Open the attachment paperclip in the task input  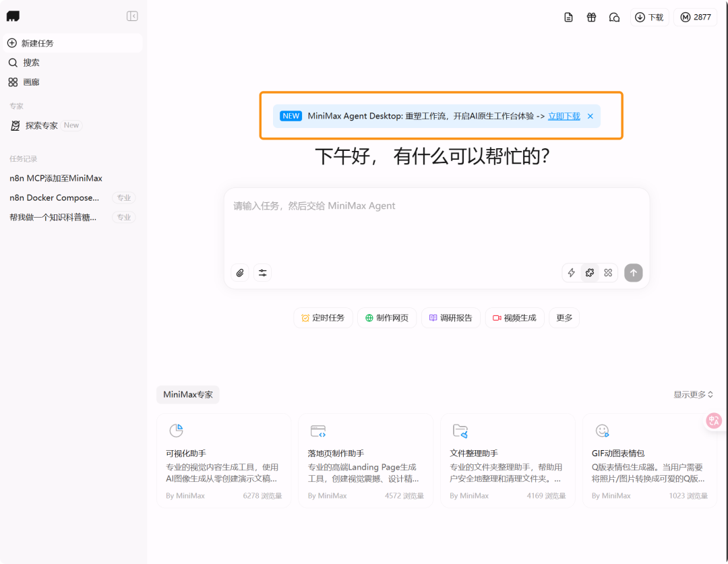[x=239, y=272]
